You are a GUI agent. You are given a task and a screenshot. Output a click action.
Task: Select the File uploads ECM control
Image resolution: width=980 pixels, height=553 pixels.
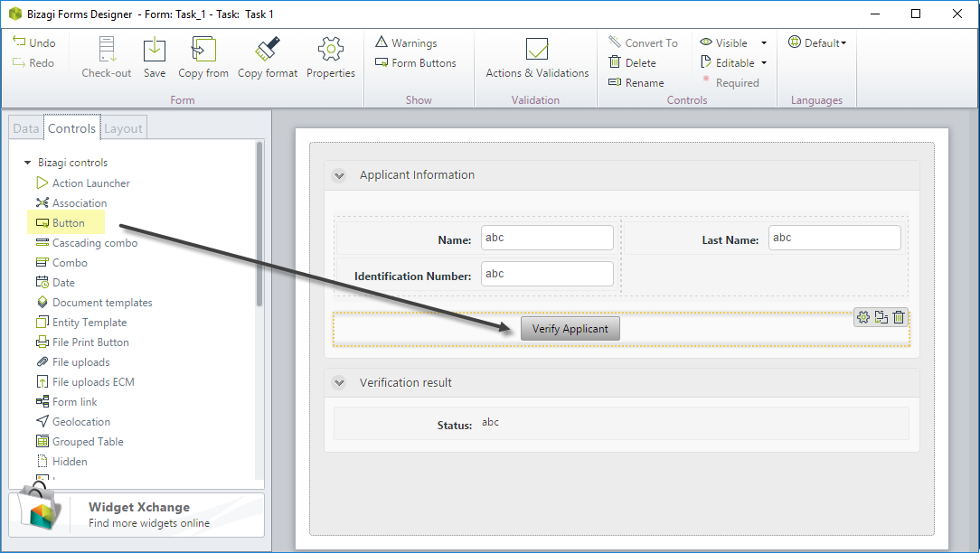point(85,382)
